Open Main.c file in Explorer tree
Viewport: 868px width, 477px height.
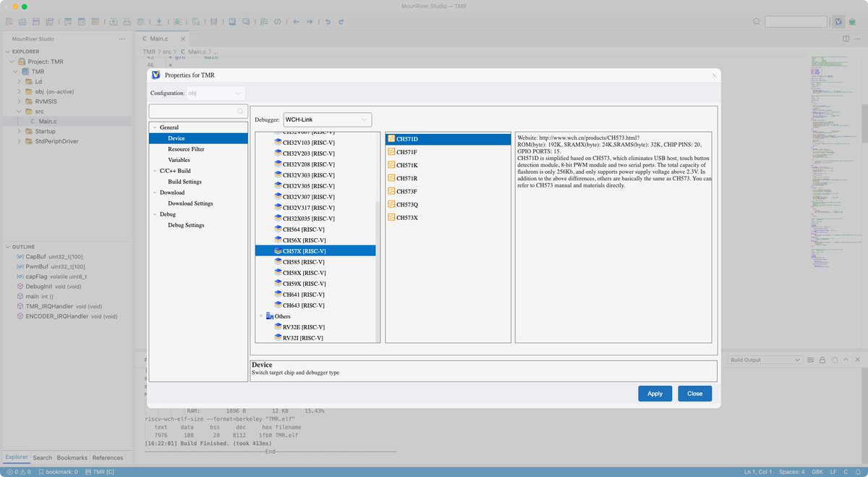(x=48, y=122)
